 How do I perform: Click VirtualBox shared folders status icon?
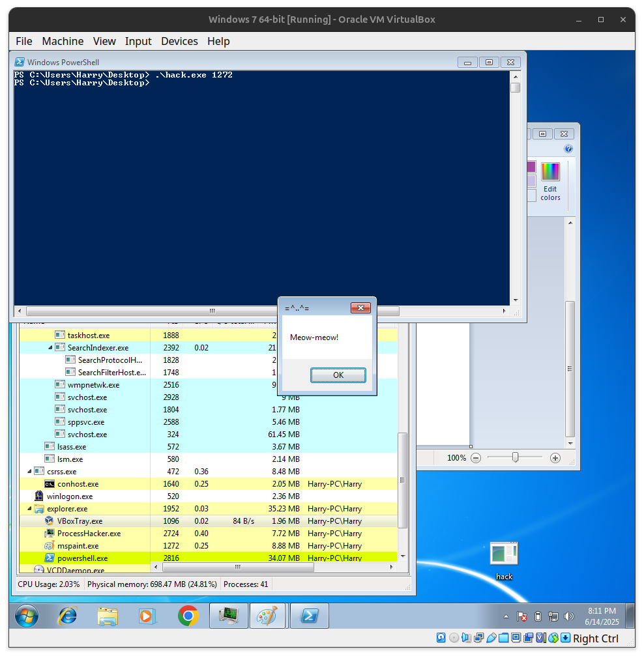click(x=503, y=638)
